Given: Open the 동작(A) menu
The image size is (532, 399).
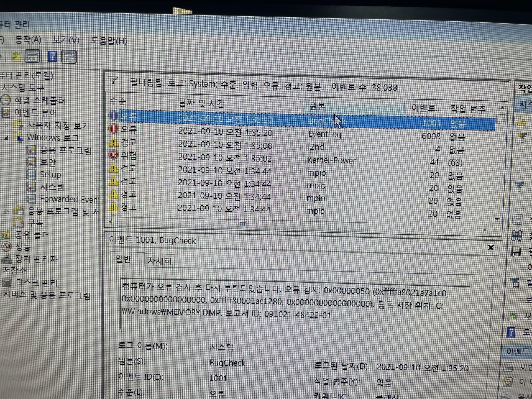Looking at the screenshot, I should coord(28,40).
